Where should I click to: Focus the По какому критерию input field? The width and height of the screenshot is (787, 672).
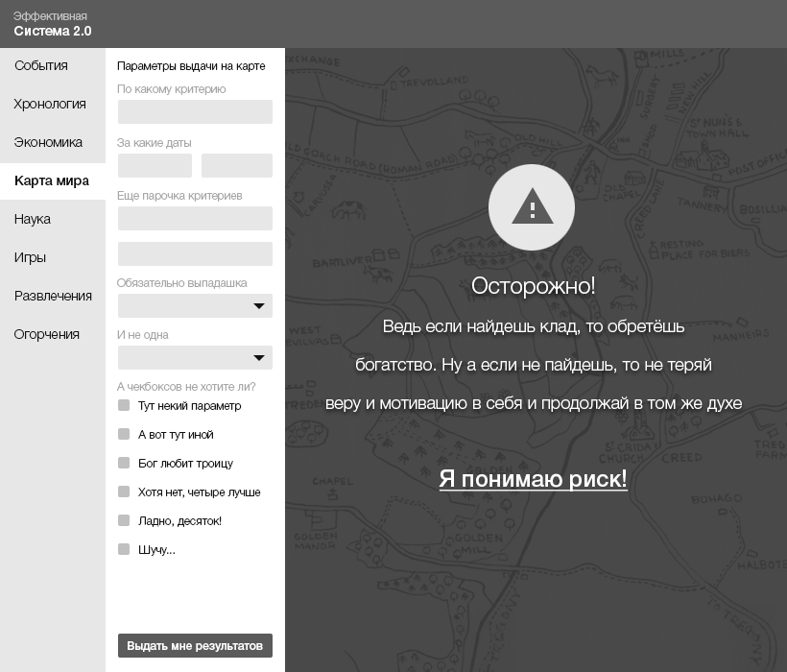195,112
